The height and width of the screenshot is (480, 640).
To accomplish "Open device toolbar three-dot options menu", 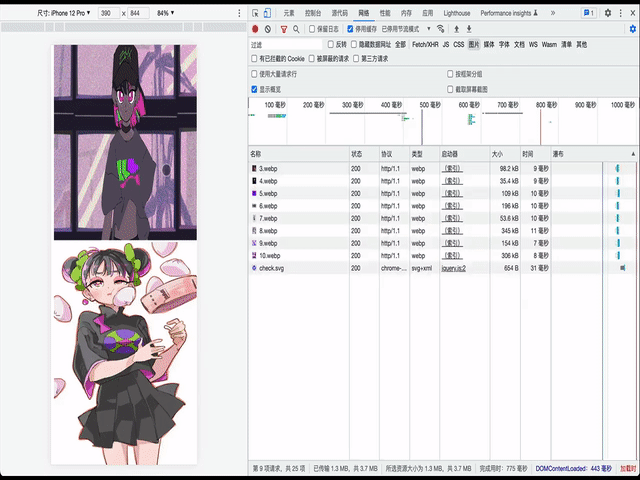I will (x=239, y=13).
